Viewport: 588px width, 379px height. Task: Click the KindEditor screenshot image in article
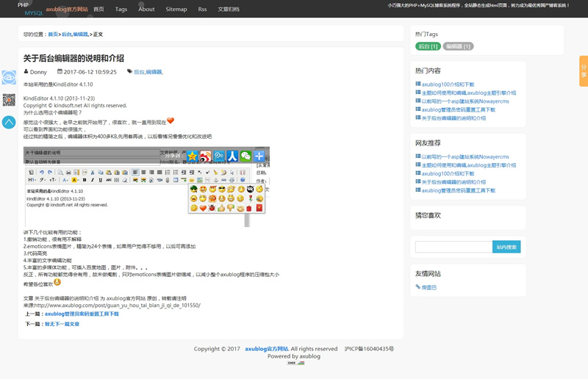146,187
